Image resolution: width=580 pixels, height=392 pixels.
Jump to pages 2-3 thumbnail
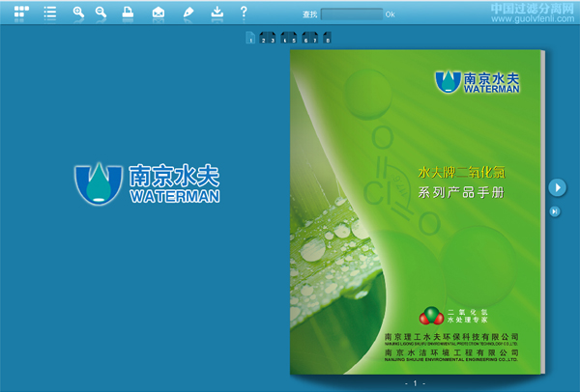coord(268,38)
